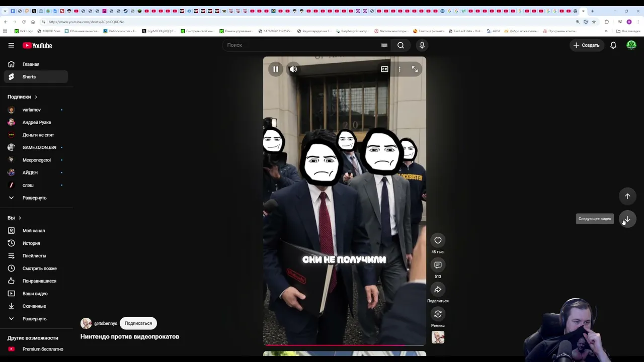
Task: Open Мой канал
Action: (35, 231)
